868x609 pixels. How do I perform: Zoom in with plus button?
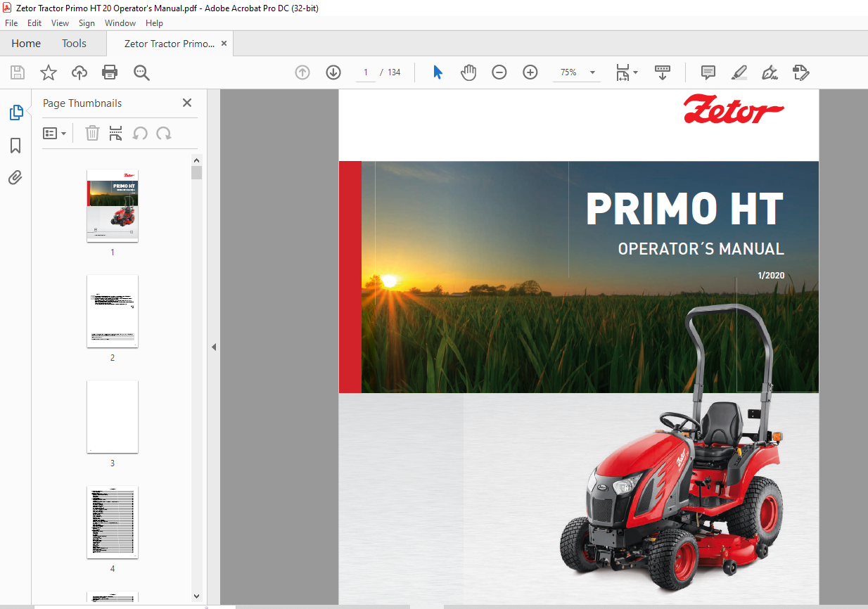click(530, 72)
